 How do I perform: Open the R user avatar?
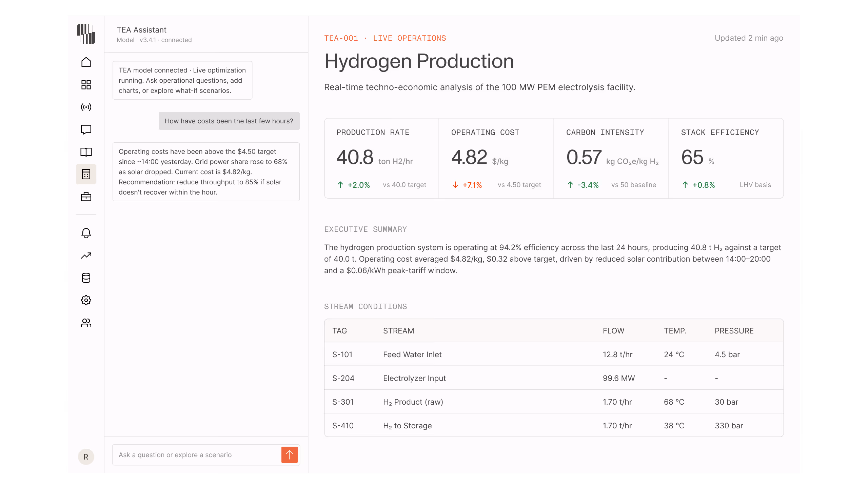coord(86,457)
